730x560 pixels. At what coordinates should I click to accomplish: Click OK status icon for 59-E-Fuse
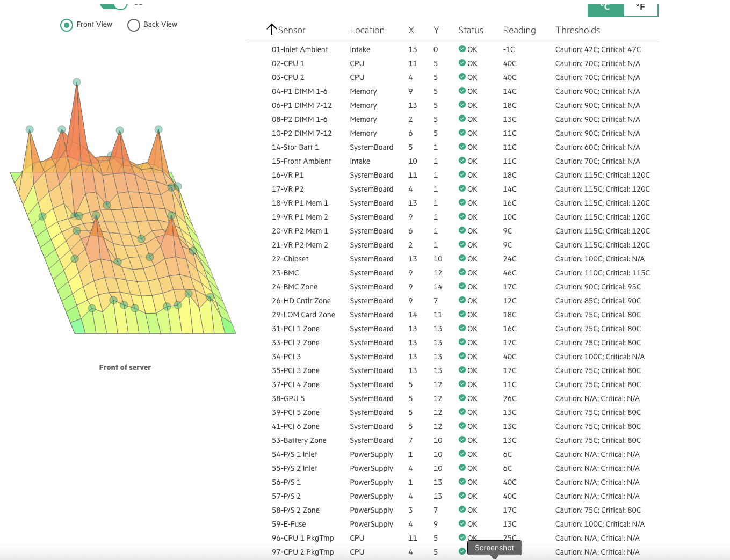coord(462,523)
